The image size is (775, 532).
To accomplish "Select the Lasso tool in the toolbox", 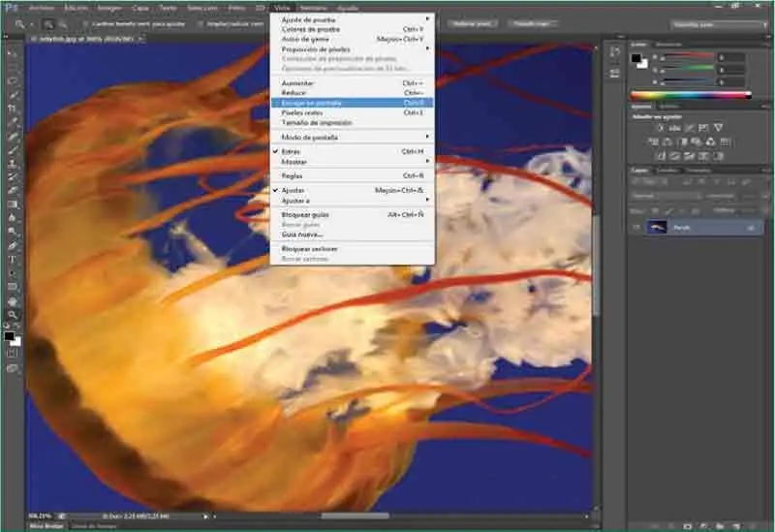I will click(x=13, y=80).
